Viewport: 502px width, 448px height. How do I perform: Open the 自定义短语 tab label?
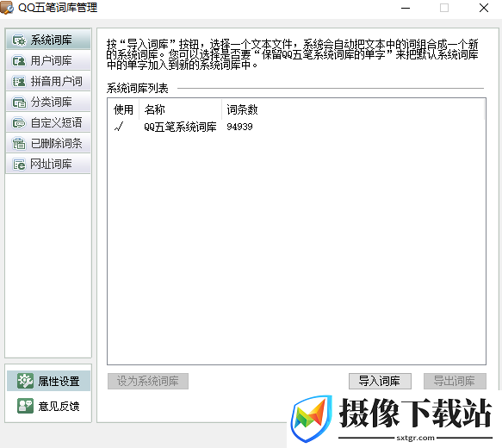56,122
